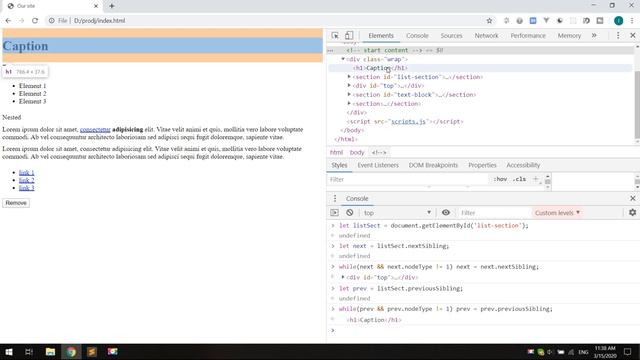Screen dimensions: 640x360
Task: Open the Sources tab
Action: [x=451, y=36]
